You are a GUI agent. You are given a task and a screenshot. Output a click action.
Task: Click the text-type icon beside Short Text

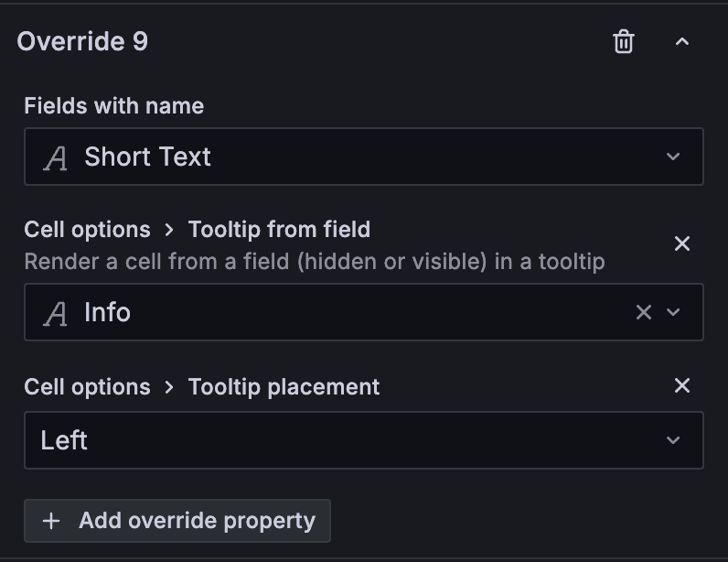[56, 157]
